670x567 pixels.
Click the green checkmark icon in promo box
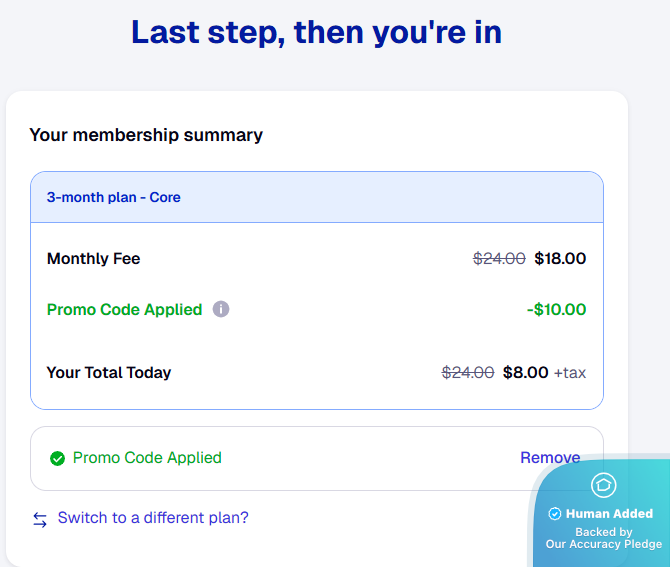tap(57, 459)
